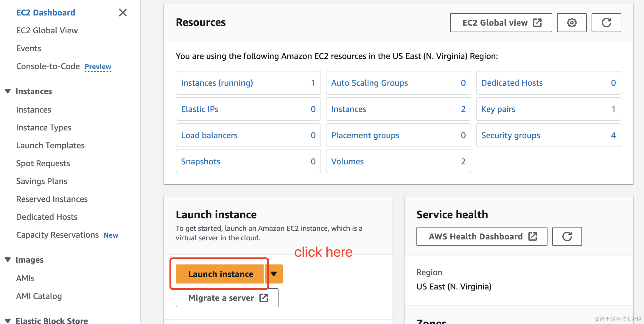
Task: Click the orange Launch instance button
Action: (220, 274)
